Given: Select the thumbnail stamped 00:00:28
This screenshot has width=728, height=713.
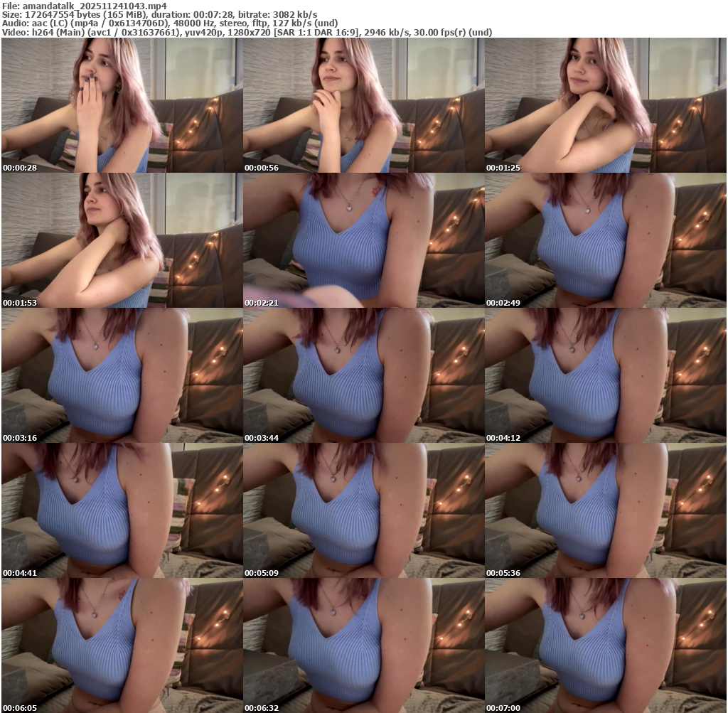Looking at the screenshot, I should pyautogui.click(x=122, y=105).
